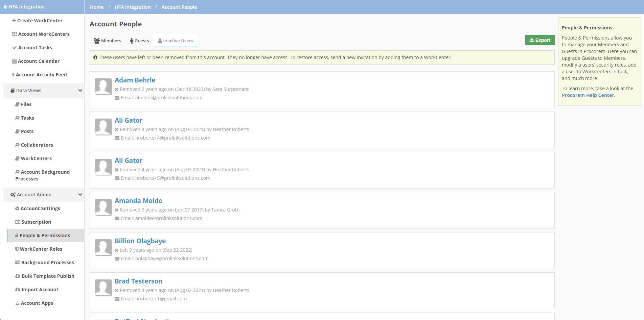Click Billion Olagbaye's profile picture thumbnail
The width and height of the screenshot is (644, 320).
(x=103, y=248)
